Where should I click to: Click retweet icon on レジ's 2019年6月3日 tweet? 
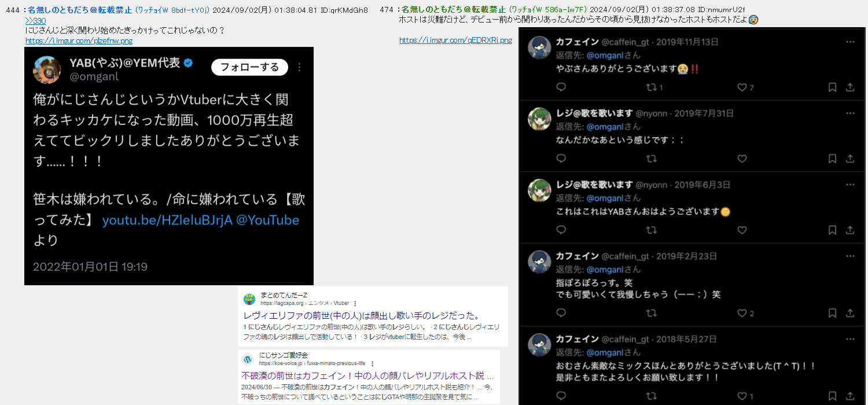651,230
